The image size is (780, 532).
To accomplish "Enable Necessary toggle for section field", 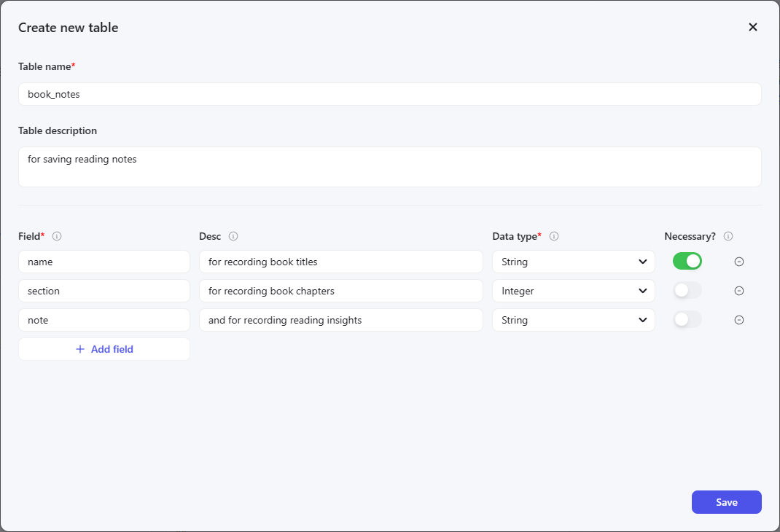I will click(687, 291).
